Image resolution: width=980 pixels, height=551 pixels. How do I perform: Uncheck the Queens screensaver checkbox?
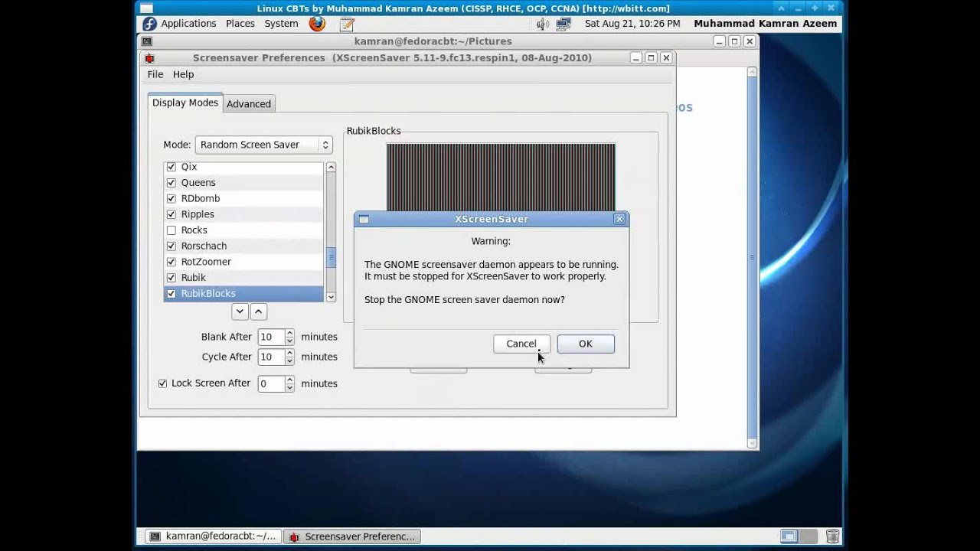tap(171, 183)
